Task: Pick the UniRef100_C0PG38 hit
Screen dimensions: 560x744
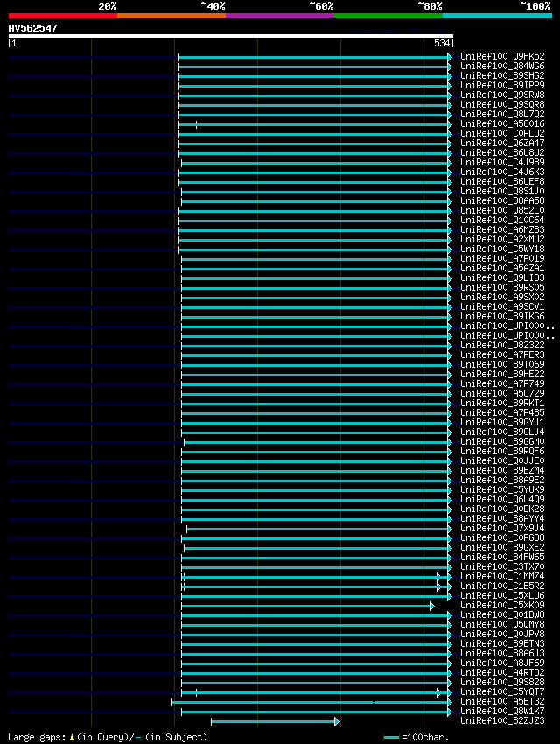Action: coord(502,537)
